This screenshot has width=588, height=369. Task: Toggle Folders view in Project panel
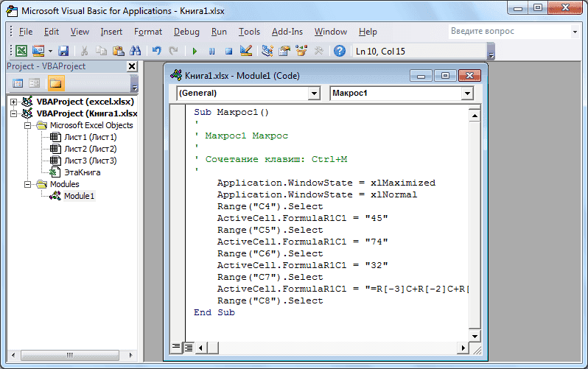(x=55, y=82)
